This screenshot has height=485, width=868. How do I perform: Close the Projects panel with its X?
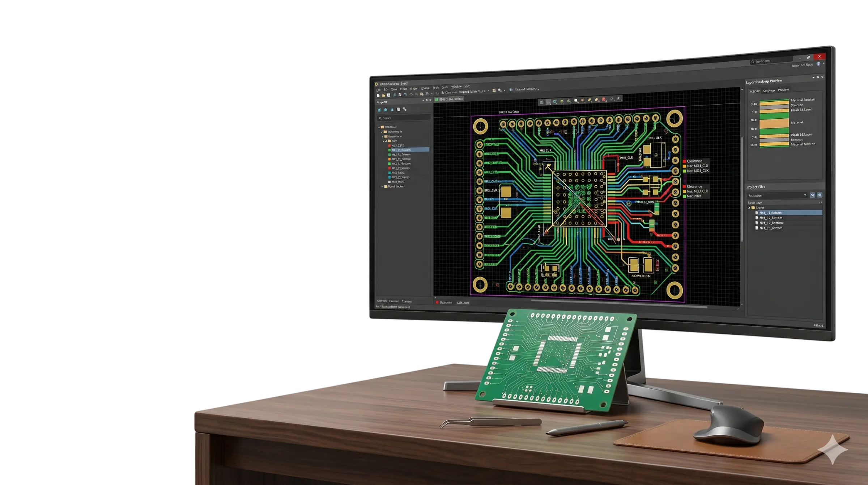click(x=430, y=100)
